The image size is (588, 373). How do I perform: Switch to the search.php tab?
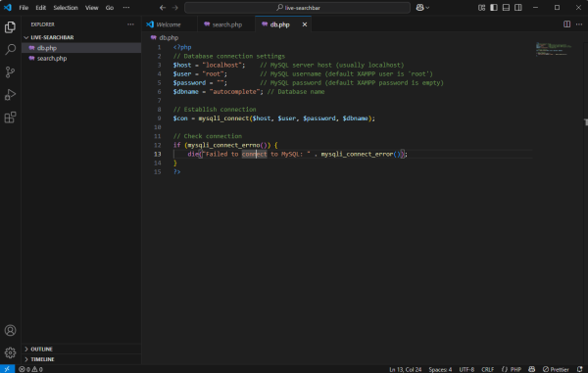pos(226,24)
